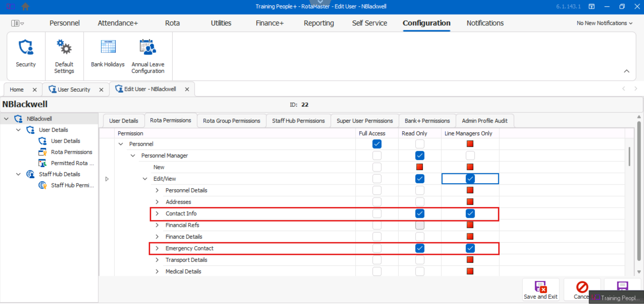Uncheck Line Managers Only for Emergency Contact
Screen dimensions: 644x304
coord(470,249)
